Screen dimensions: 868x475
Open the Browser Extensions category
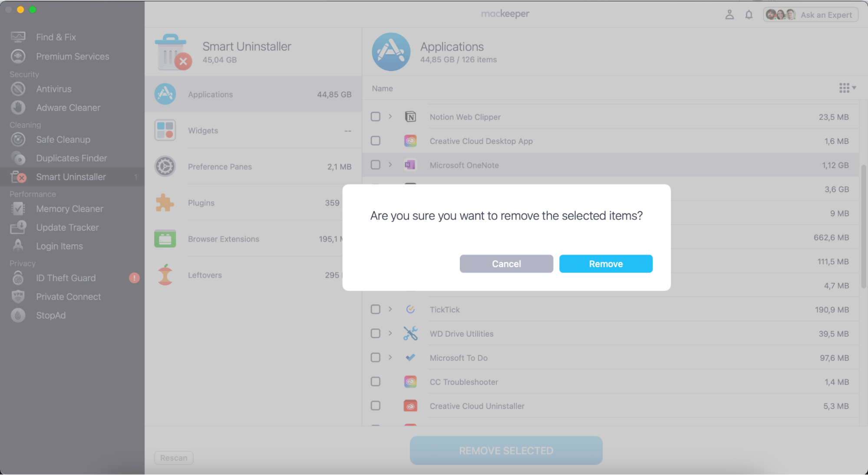244,239
